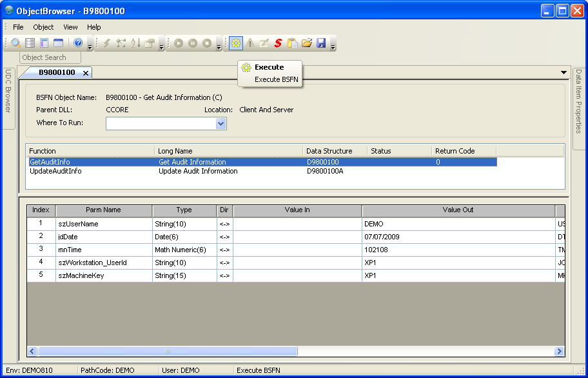The image size is (588, 378).
Task: Click the save floppy disk icon
Action: point(321,43)
